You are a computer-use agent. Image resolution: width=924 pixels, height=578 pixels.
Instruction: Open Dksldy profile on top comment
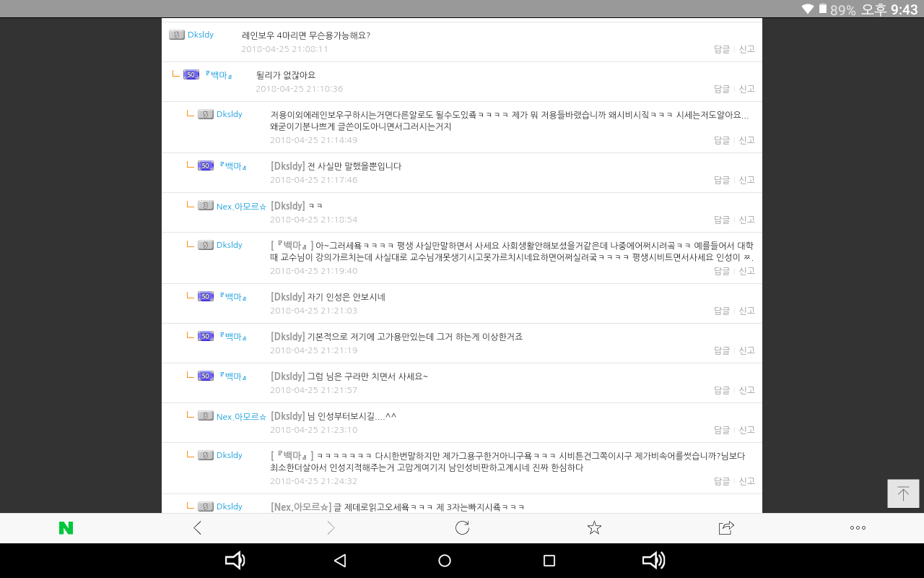point(200,35)
